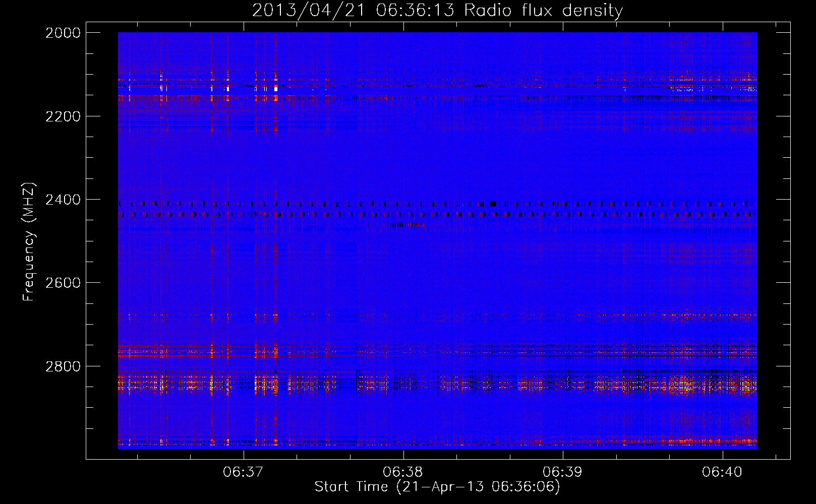Click the 06:37 time axis label
Image resolution: width=816 pixels, height=504 pixels.
point(243,472)
